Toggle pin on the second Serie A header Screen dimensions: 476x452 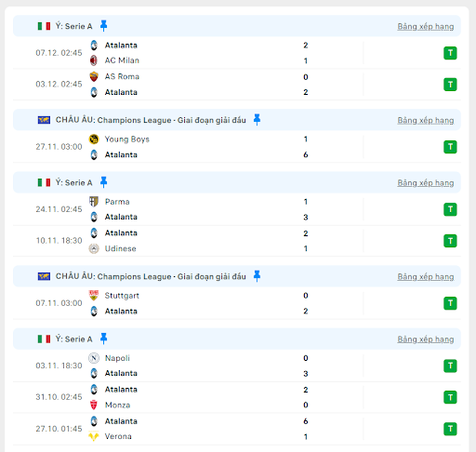tap(103, 182)
